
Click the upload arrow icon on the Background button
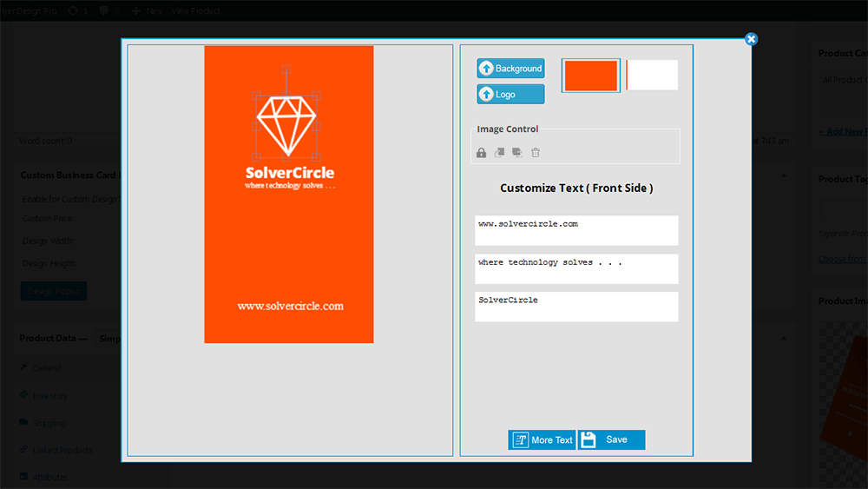(486, 68)
